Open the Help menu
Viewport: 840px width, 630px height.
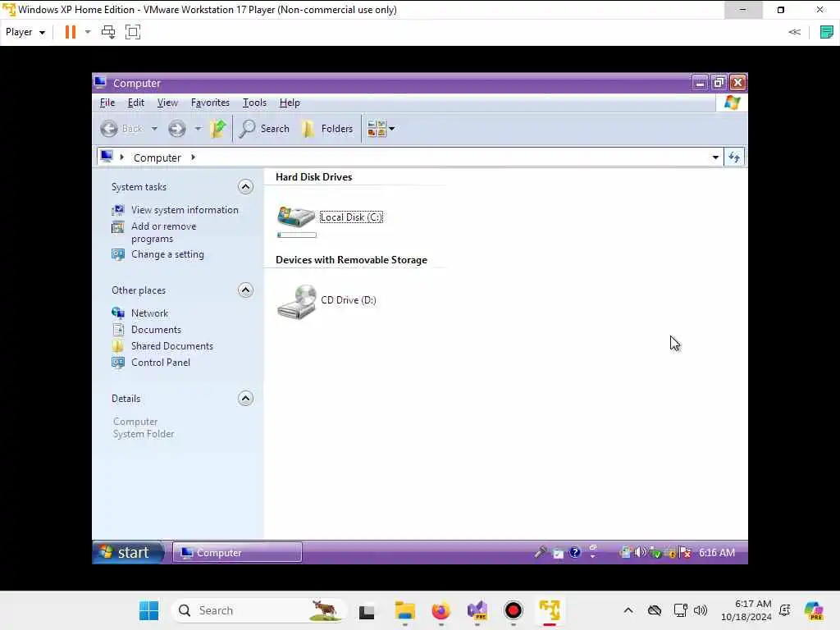pyautogui.click(x=290, y=103)
